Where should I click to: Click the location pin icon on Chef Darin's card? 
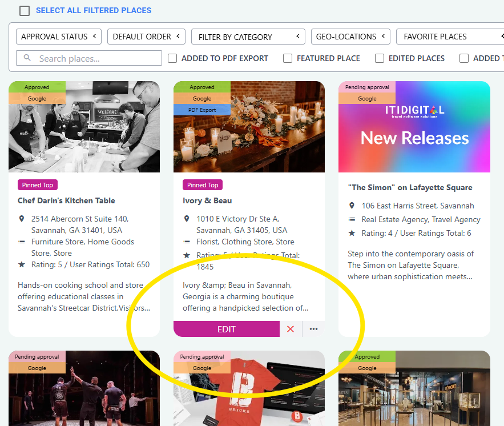(x=22, y=219)
